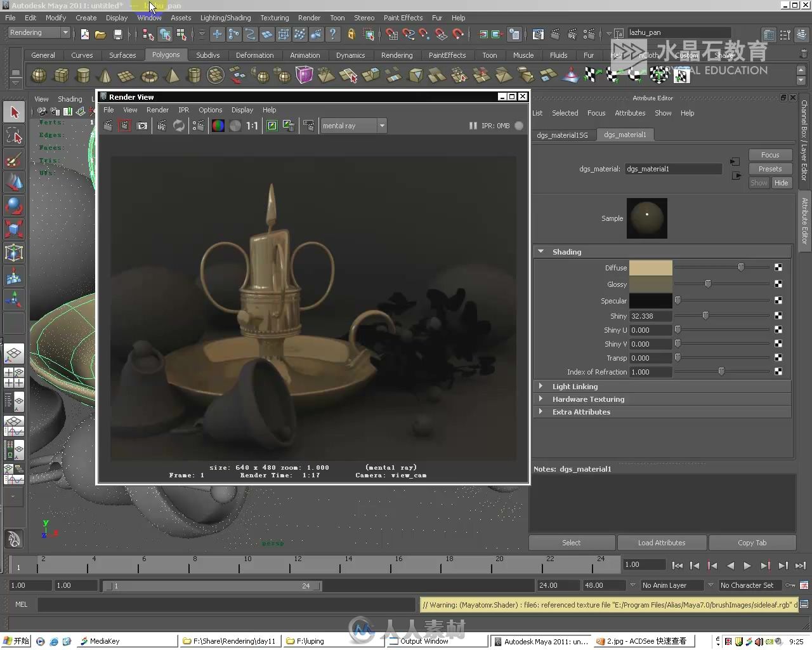Create a polygon cylinder from the shelf
The image size is (812, 650).
pyautogui.click(x=82, y=76)
